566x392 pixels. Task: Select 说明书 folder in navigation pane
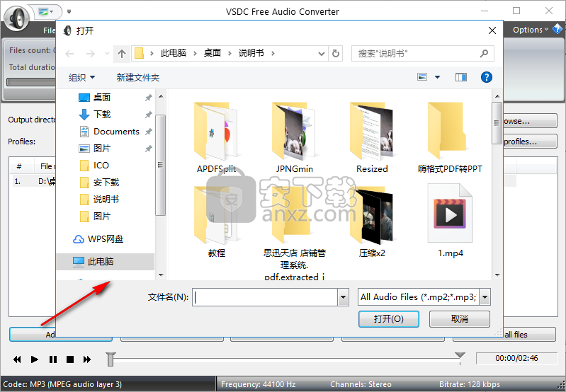coord(106,199)
